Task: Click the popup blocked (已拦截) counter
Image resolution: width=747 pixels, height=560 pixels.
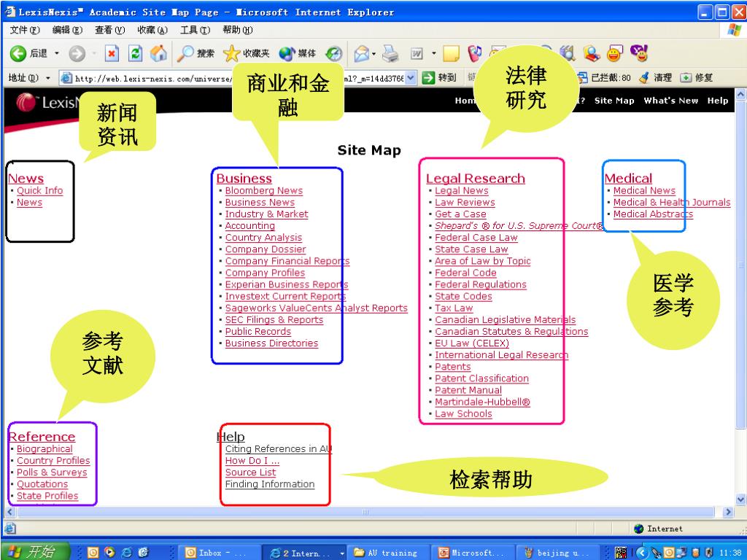Action: point(604,77)
